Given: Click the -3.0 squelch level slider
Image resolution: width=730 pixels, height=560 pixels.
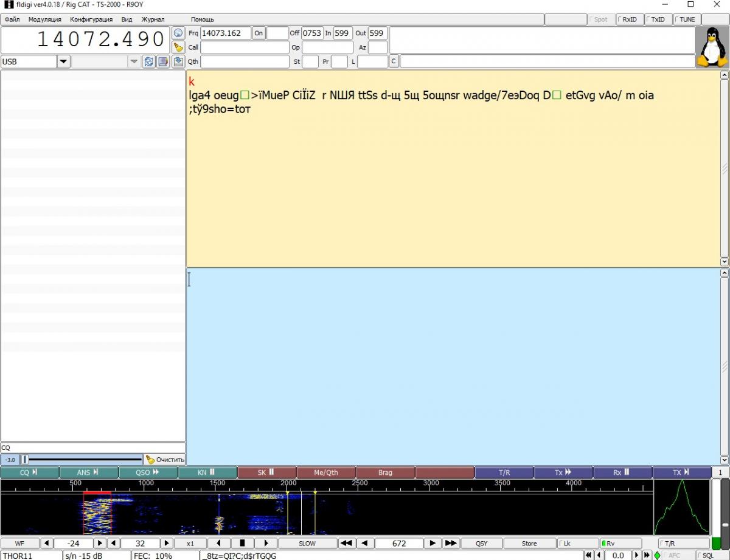Looking at the screenshot, I should 82,460.
